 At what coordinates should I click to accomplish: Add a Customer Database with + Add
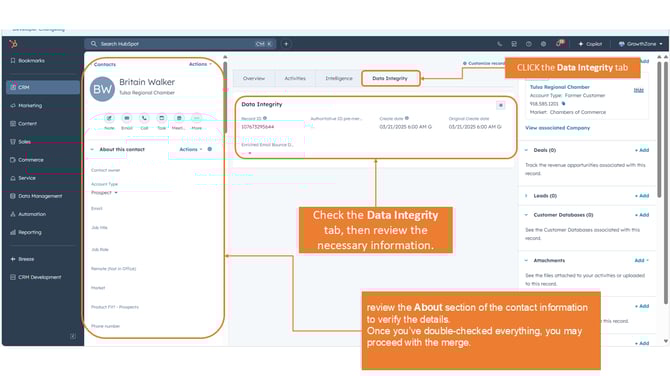point(642,215)
